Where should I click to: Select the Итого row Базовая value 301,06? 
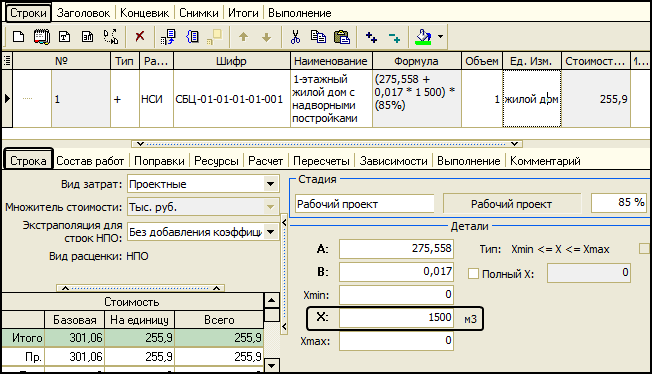[x=74, y=337]
